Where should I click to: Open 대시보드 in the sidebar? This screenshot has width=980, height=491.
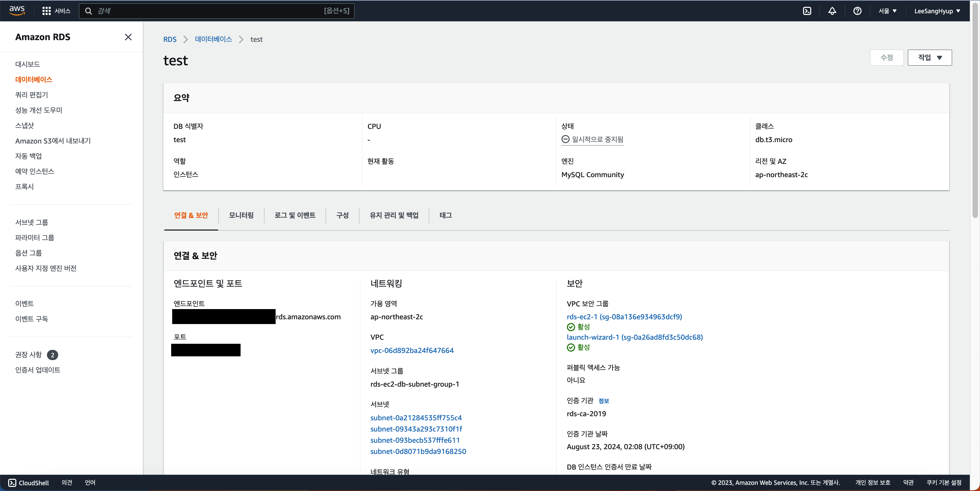[27, 64]
